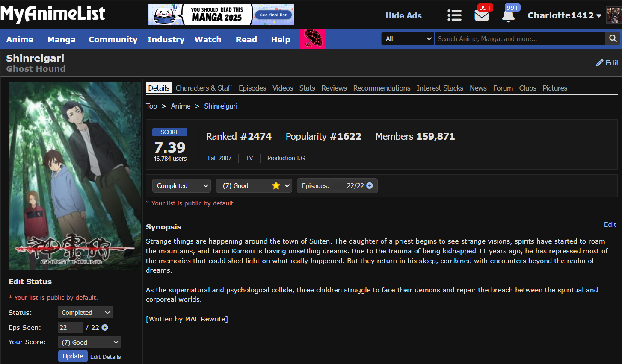Open the (7) Good star rating dropdown

coord(254,186)
